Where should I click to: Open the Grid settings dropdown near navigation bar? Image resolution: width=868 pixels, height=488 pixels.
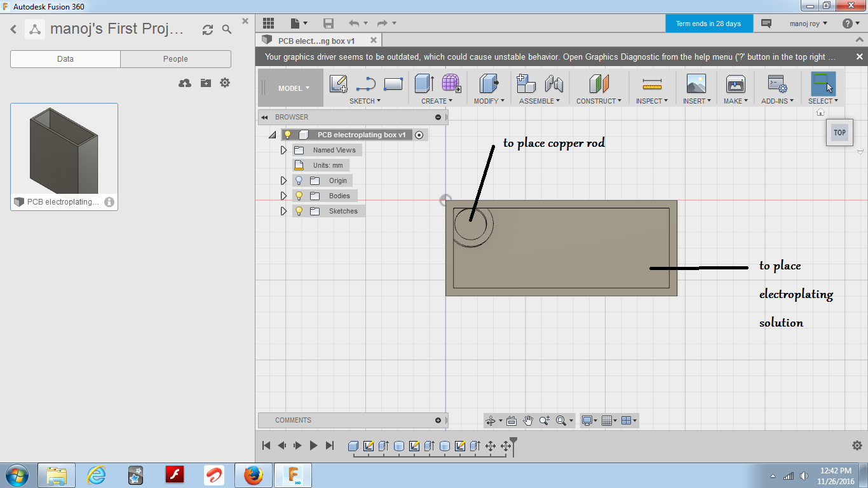click(608, 420)
